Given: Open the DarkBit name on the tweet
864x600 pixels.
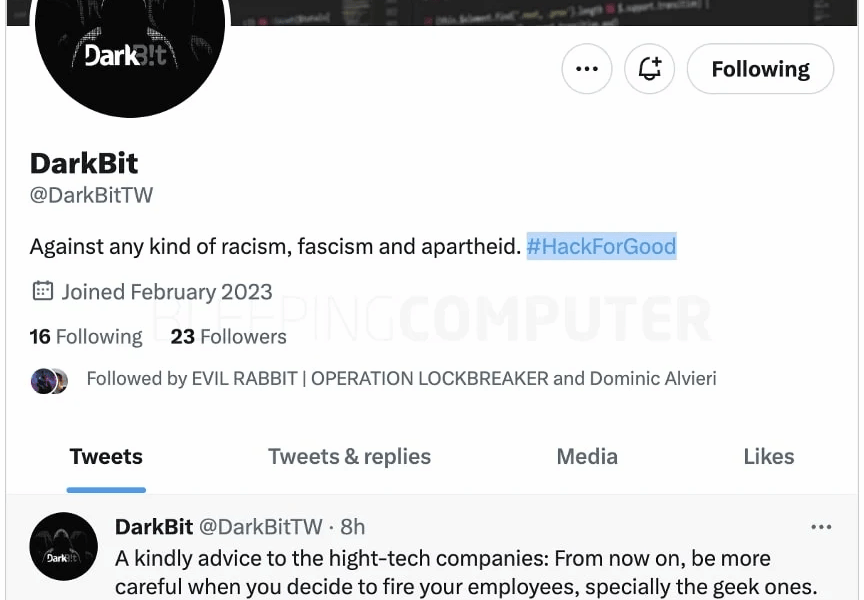Looking at the screenshot, I should (154, 527).
